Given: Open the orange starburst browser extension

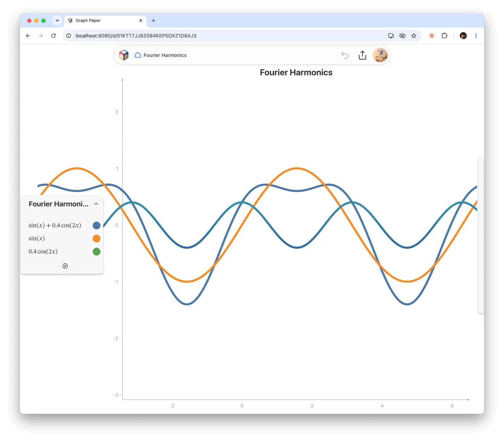Looking at the screenshot, I should [431, 36].
